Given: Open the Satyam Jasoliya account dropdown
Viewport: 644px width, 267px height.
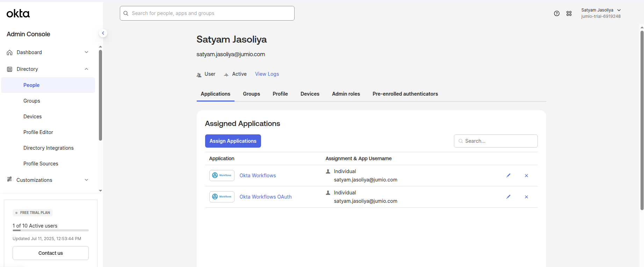Looking at the screenshot, I should coord(601,13).
